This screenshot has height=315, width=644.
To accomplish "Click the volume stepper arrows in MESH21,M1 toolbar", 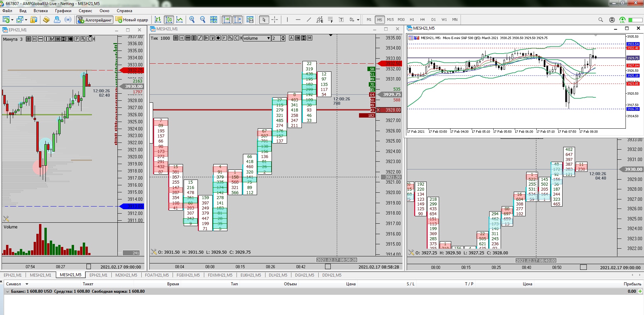I will [283, 38].
